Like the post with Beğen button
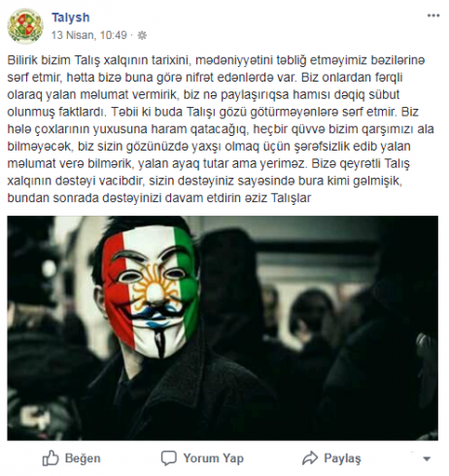 [x=71, y=459]
